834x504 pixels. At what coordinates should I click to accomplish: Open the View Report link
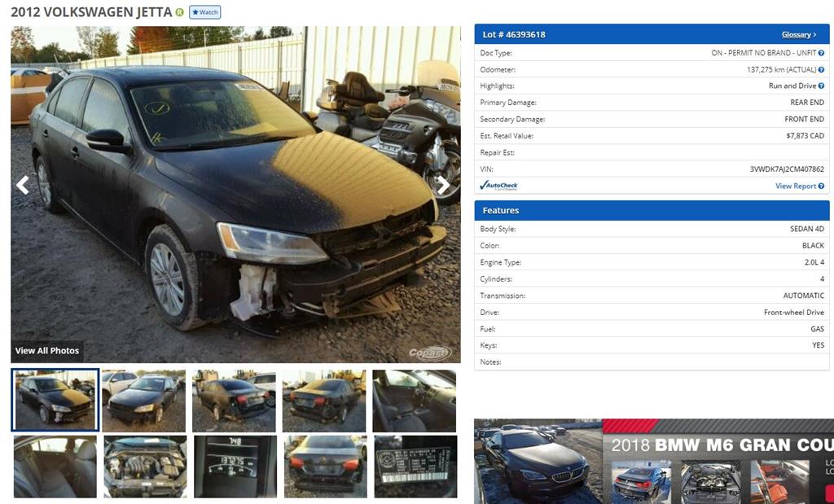click(796, 186)
